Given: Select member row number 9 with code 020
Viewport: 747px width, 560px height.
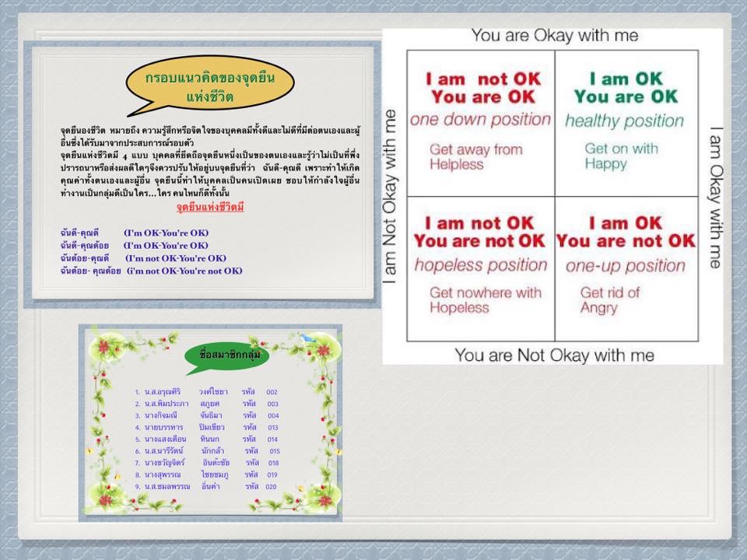Looking at the screenshot, I should [x=206, y=485].
